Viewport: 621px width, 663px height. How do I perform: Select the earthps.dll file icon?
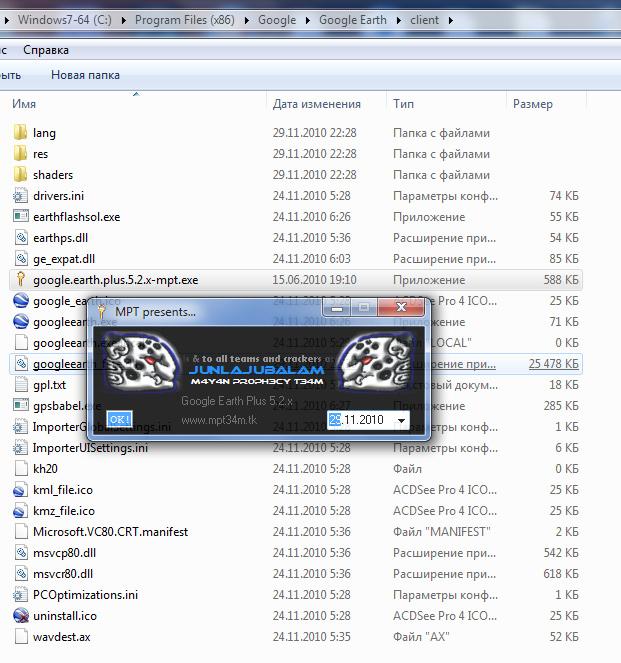click(x=21, y=237)
